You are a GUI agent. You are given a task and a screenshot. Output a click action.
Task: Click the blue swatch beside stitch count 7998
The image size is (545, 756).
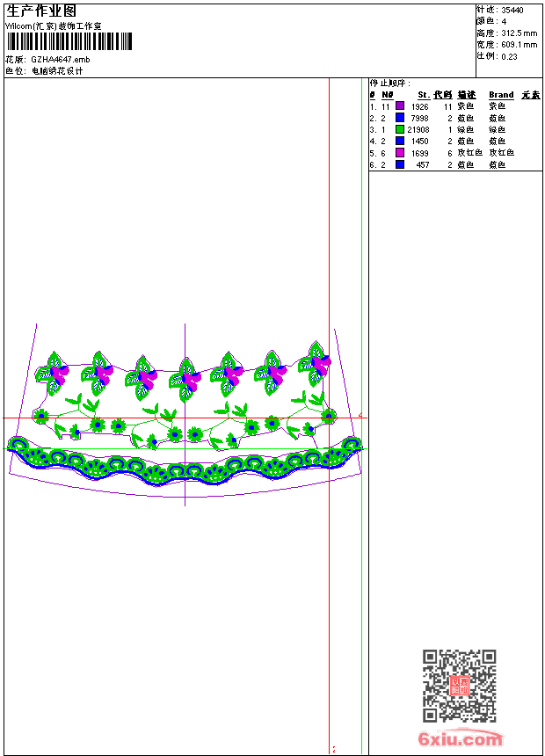[400, 118]
